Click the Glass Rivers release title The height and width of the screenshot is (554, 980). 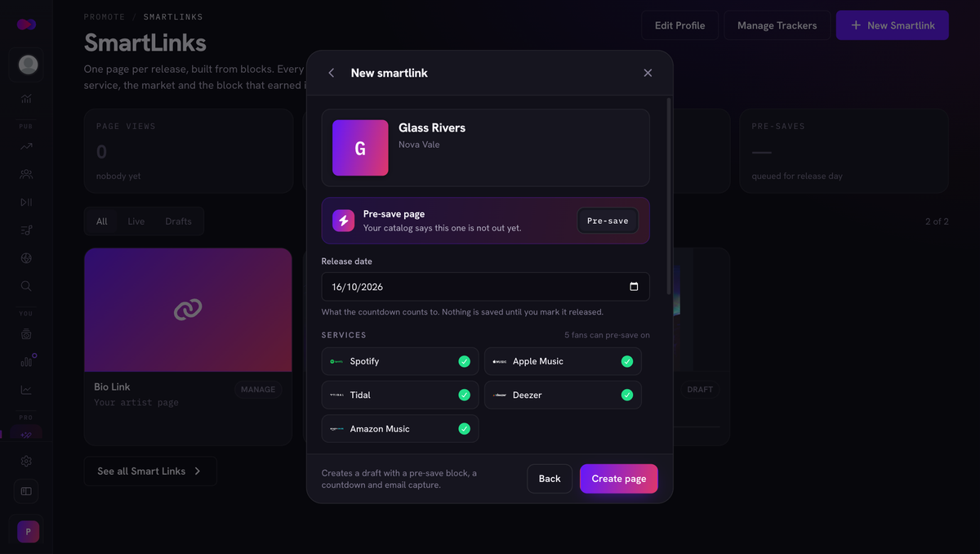[432, 127]
